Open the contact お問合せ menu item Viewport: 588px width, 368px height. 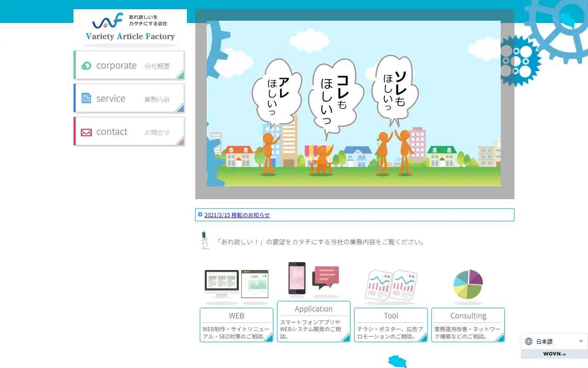pyautogui.click(x=129, y=132)
